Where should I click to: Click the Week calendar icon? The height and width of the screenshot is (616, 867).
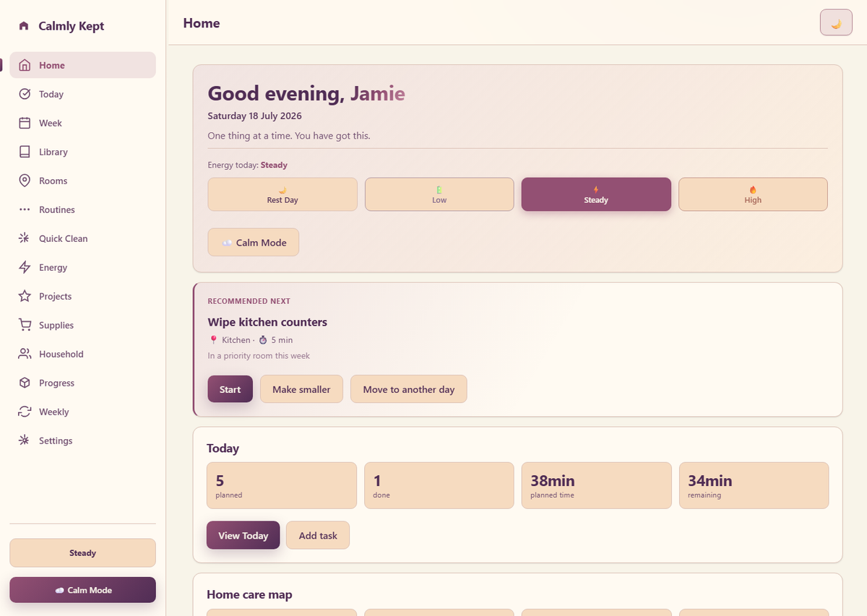(25, 123)
